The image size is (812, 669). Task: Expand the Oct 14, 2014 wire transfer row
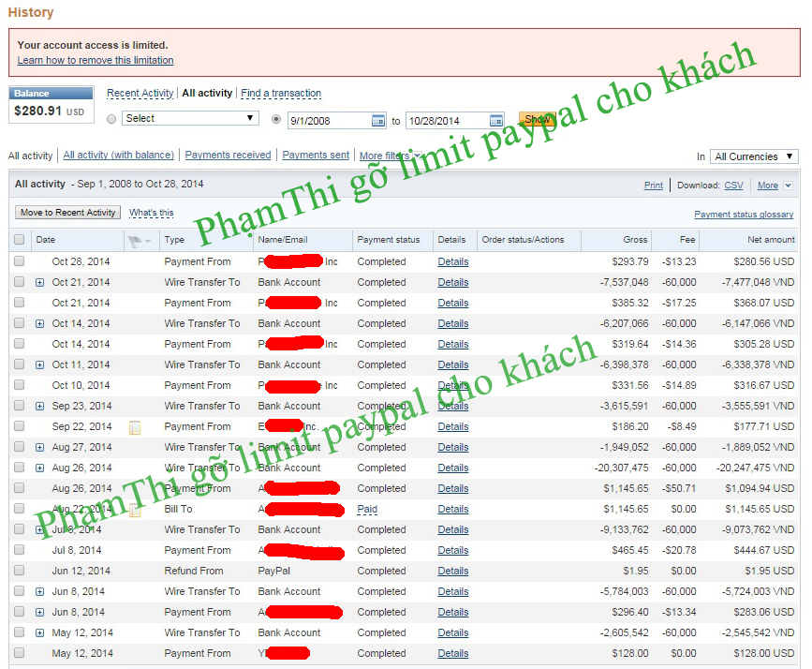click(x=40, y=324)
